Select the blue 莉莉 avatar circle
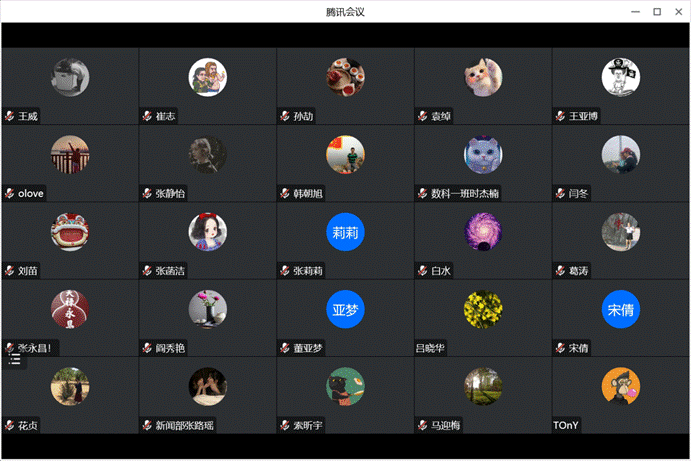The image size is (691, 461). point(345,232)
